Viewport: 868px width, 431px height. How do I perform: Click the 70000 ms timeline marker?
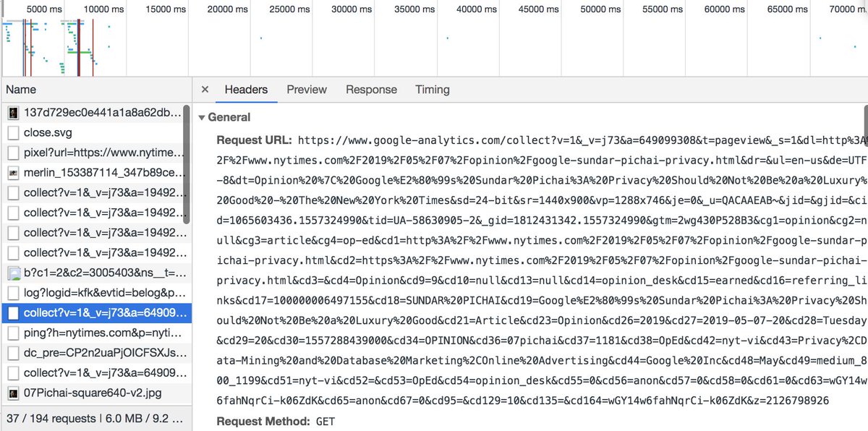click(849, 9)
